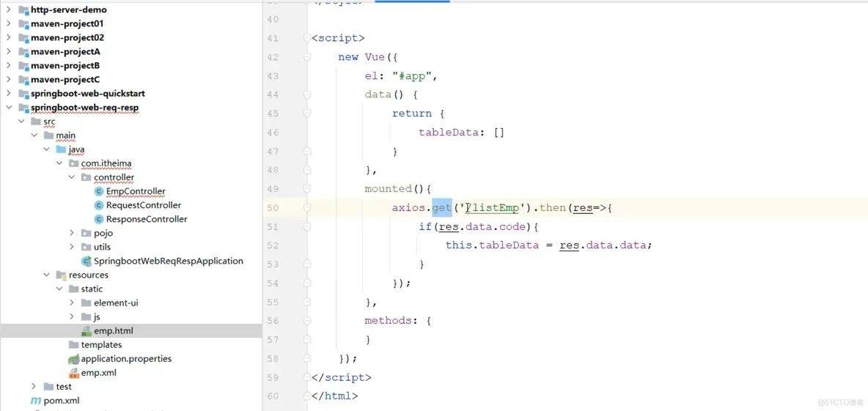Click the maven-projectB module folder icon
This screenshot has height=411, width=868.
coord(23,66)
